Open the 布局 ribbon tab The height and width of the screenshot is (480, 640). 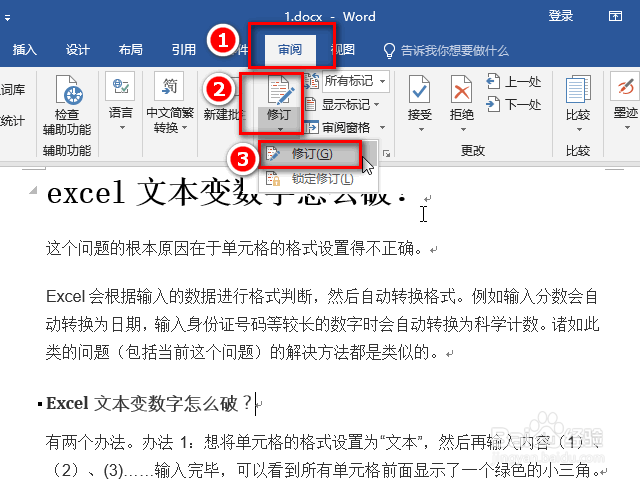coord(131,50)
